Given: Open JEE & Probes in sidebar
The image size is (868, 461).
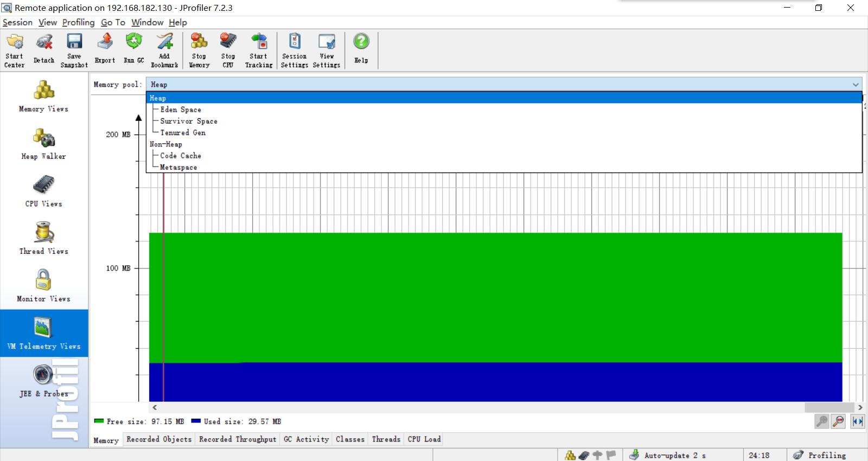Looking at the screenshot, I should click(x=44, y=381).
